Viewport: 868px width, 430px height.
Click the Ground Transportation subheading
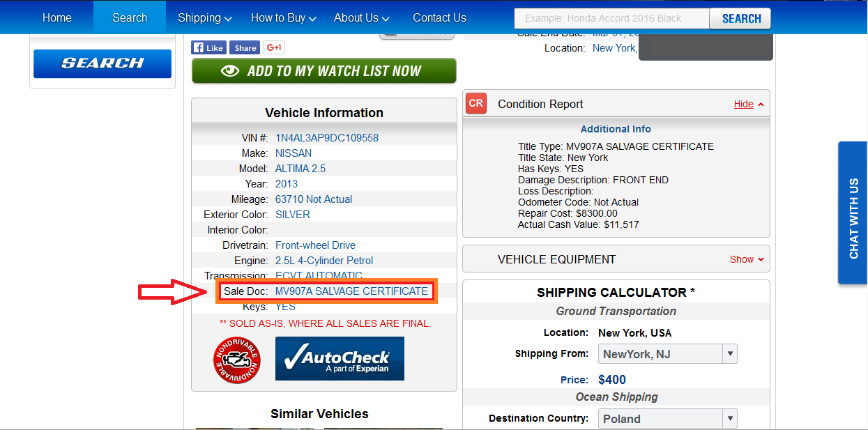point(616,311)
